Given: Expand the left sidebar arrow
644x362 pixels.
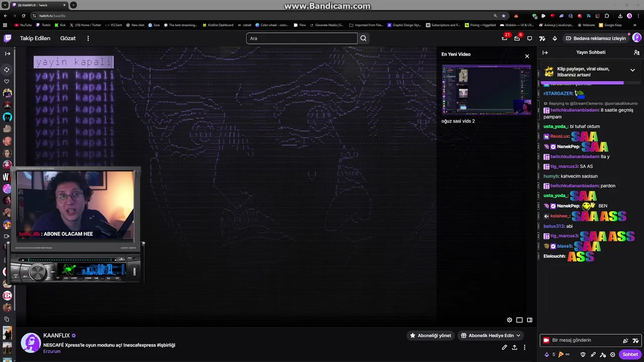Looking at the screenshot, I should (x=7, y=53).
